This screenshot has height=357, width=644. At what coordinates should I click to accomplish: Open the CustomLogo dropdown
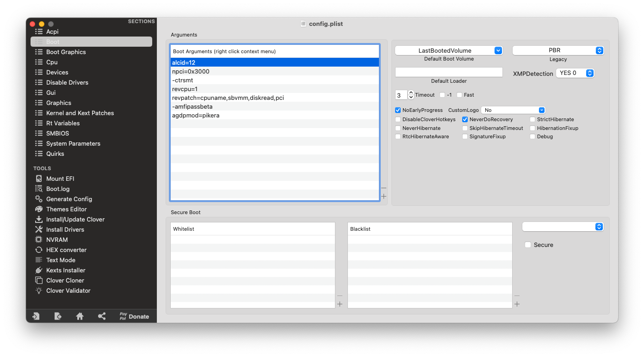514,110
